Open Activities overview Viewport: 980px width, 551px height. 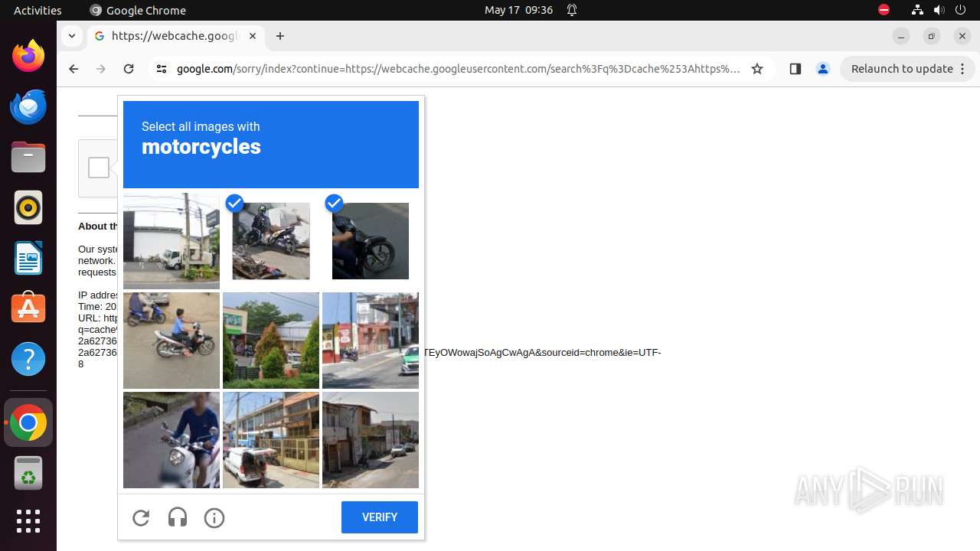click(x=38, y=10)
